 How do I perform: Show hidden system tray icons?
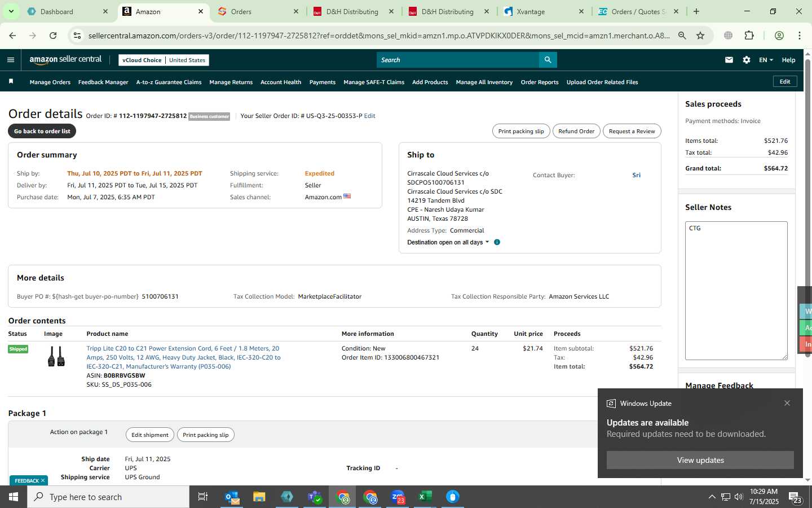coord(712,497)
